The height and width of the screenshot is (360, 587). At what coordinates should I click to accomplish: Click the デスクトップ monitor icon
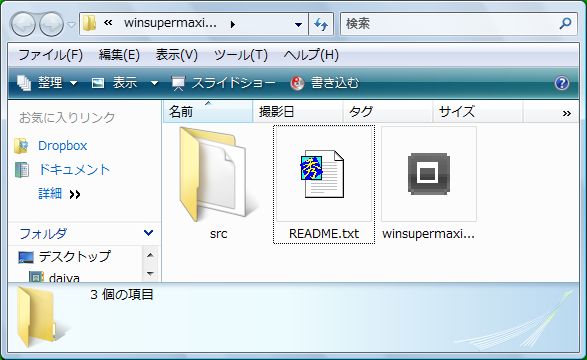tap(25, 257)
